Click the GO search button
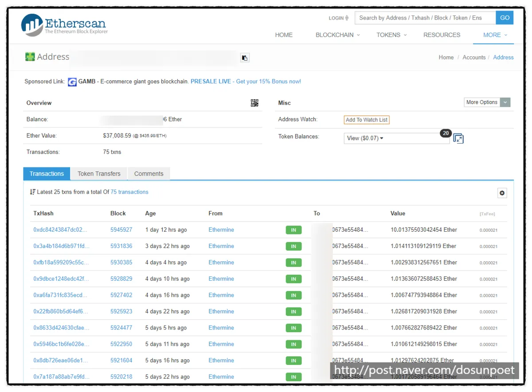 coord(505,18)
